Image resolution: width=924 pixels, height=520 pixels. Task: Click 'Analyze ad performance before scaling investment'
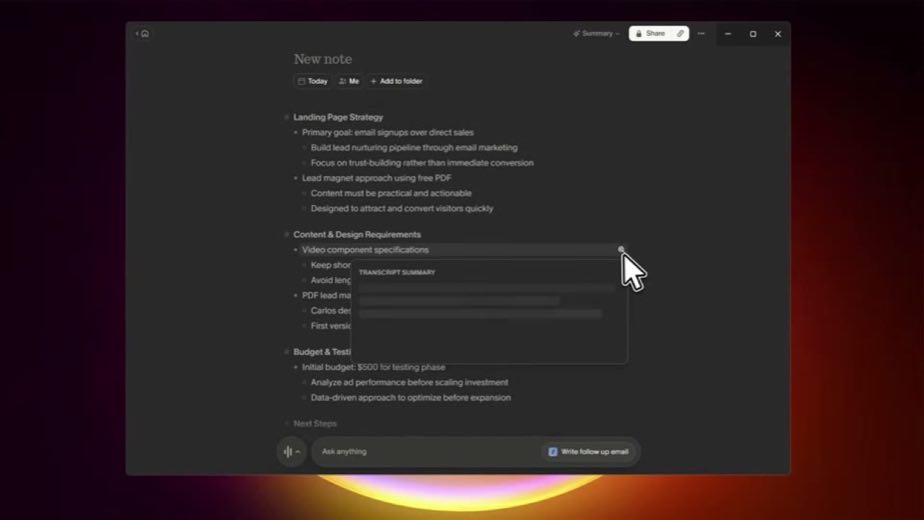click(410, 383)
